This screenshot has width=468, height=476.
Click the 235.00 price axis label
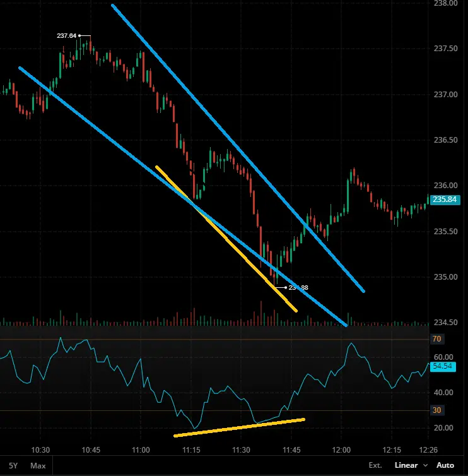[x=445, y=277]
